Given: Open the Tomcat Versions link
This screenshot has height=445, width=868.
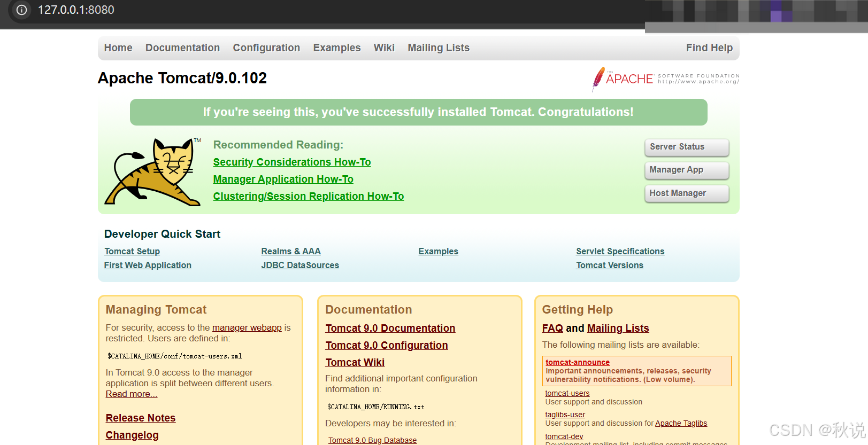Looking at the screenshot, I should click(610, 265).
